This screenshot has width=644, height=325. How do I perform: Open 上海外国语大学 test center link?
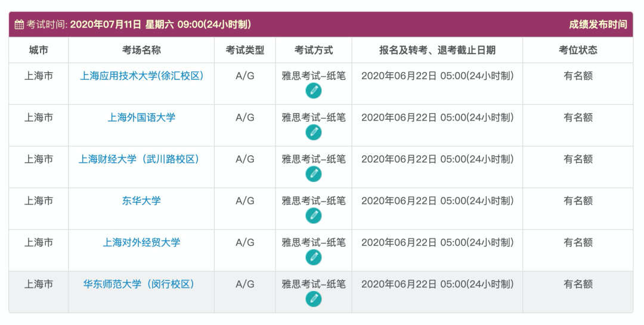pyautogui.click(x=141, y=117)
